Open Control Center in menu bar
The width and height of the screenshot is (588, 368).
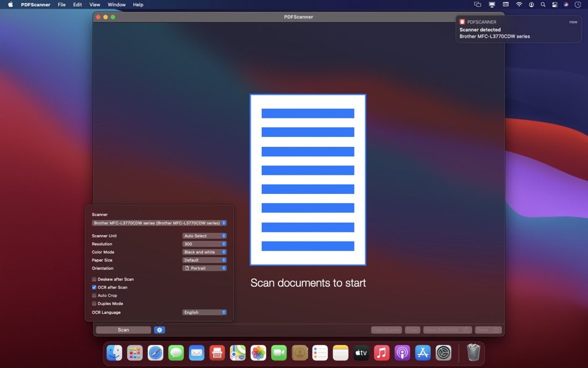pos(555,4)
